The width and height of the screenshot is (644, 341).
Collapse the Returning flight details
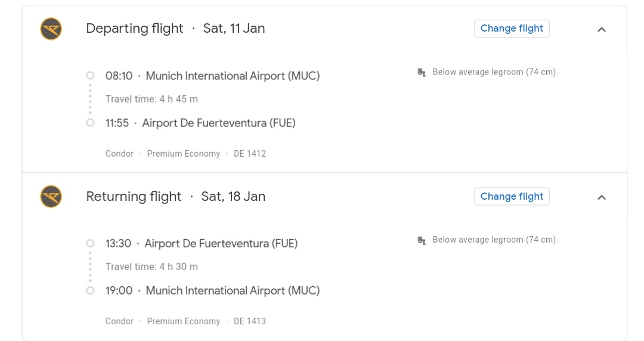coord(602,197)
